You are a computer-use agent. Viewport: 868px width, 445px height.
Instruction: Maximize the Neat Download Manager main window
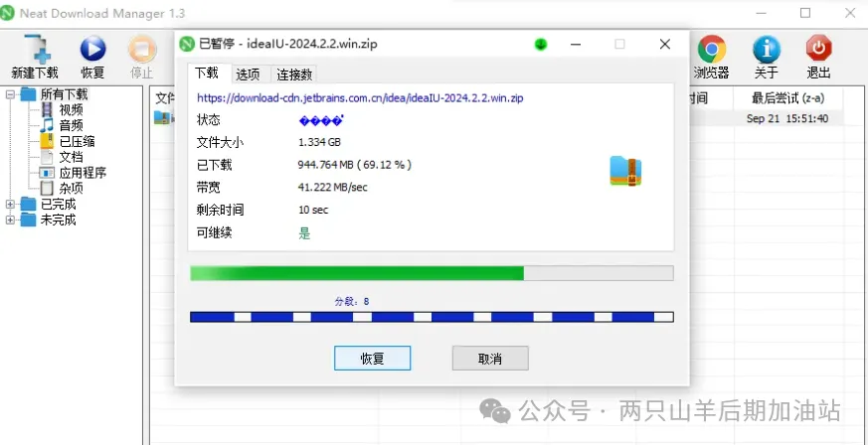point(805,13)
